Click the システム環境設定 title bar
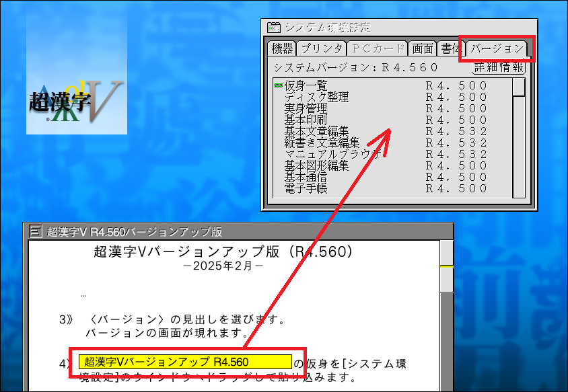Image resolution: width=568 pixels, height=392 pixels. click(x=404, y=28)
